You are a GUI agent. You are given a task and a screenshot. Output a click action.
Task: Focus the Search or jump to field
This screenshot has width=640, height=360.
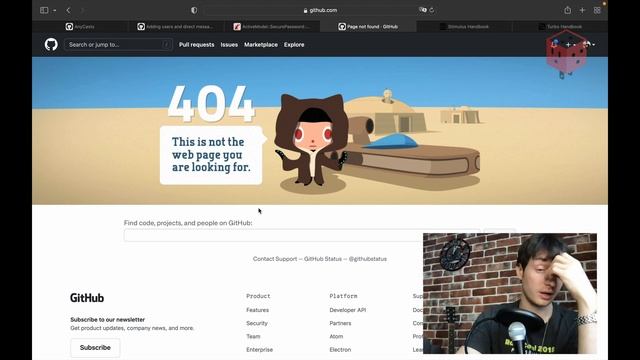click(118, 44)
